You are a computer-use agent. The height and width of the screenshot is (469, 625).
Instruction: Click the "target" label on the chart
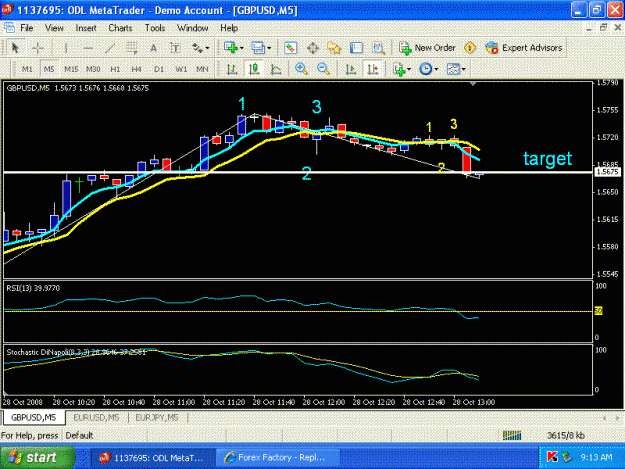547,159
